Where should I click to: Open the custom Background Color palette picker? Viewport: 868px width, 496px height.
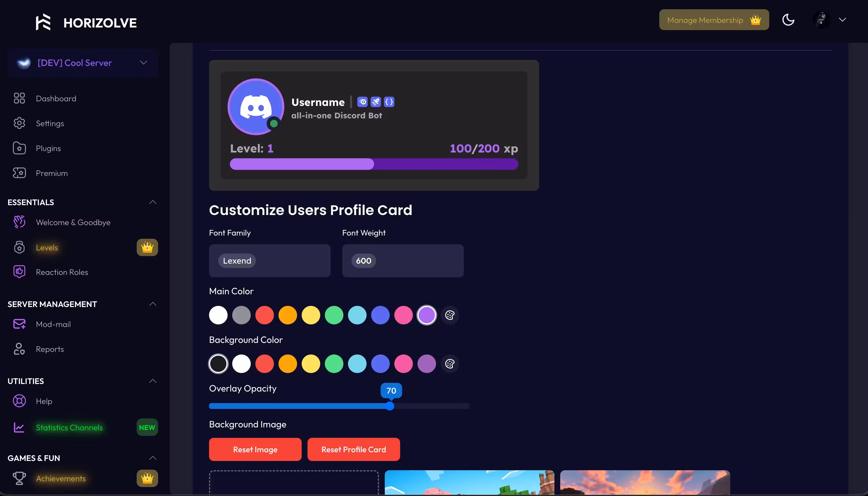pyautogui.click(x=450, y=364)
